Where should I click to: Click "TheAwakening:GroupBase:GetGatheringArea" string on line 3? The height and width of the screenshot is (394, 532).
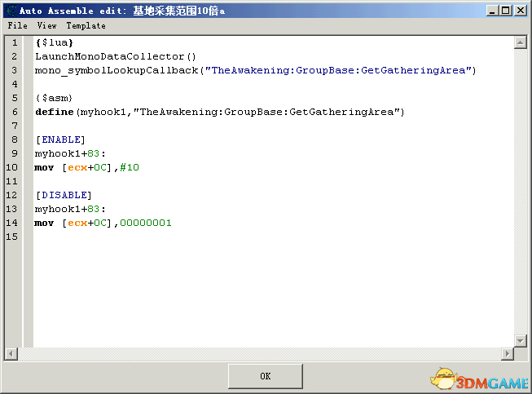coord(338,70)
